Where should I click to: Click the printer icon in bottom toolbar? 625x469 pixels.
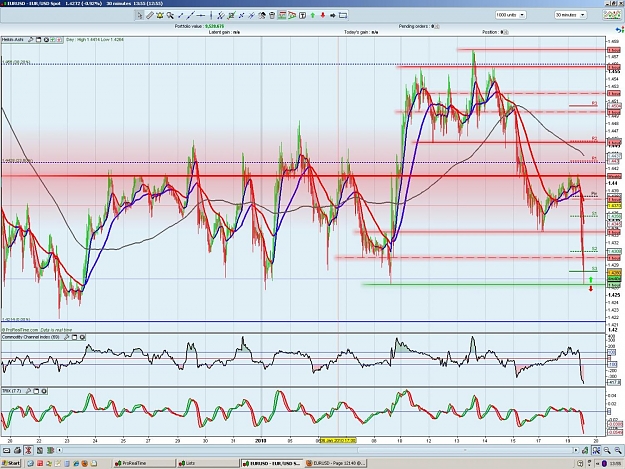[17, 451]
